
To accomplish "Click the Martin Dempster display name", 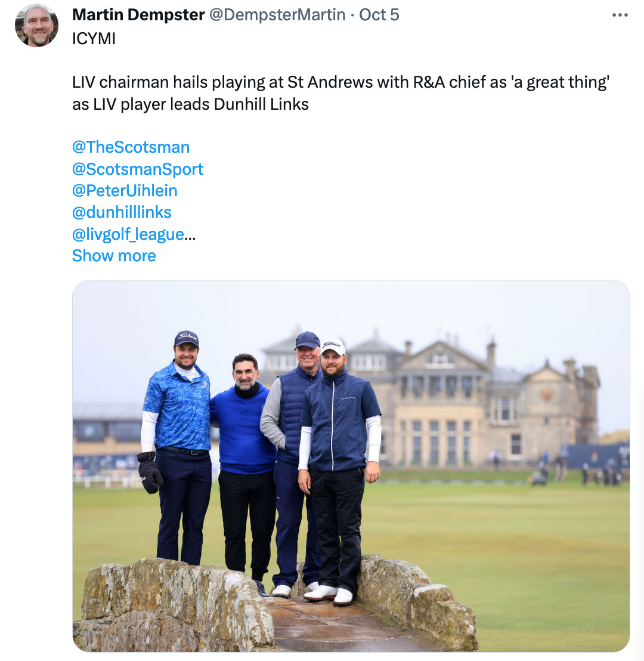I will 139,15.
